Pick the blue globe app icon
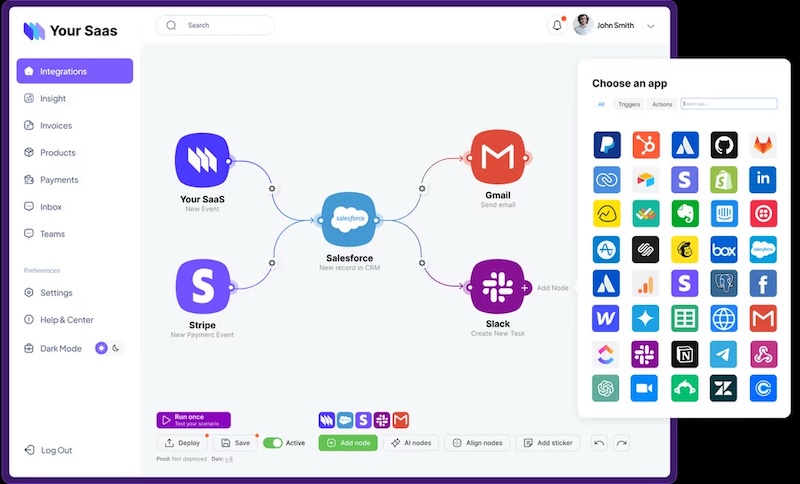The width and height of the screenshot is (800, 484). (x=724, y=318)
